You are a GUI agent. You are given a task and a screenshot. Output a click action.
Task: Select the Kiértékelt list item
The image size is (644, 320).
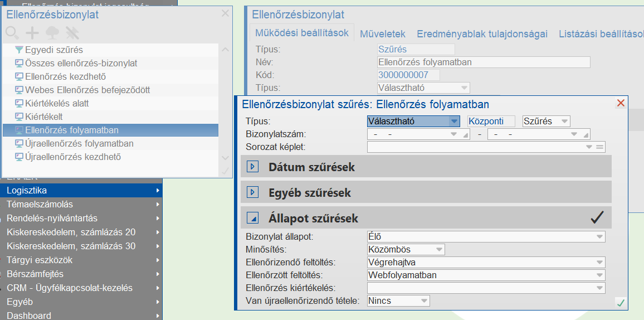coord(110,117)
